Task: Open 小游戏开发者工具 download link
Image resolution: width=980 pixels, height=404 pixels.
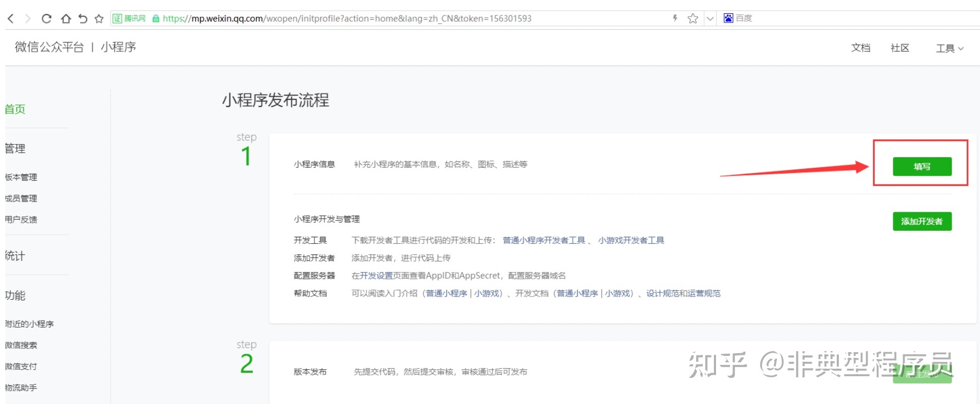Action: coord(631,240)
